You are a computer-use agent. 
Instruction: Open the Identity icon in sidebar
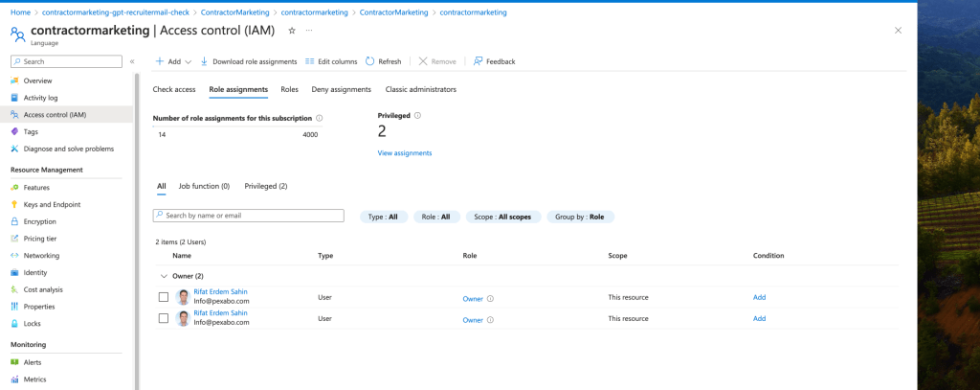click(x=14, y=272)
